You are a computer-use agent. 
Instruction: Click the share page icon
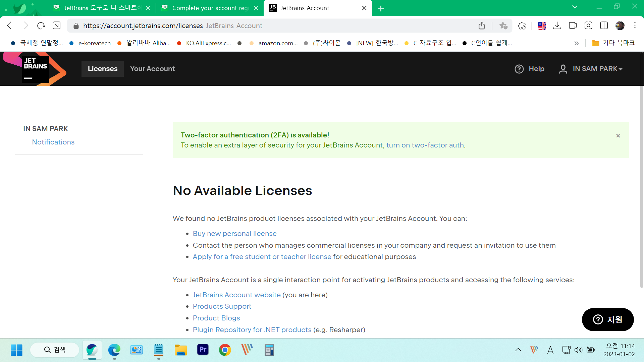(482, 25)
